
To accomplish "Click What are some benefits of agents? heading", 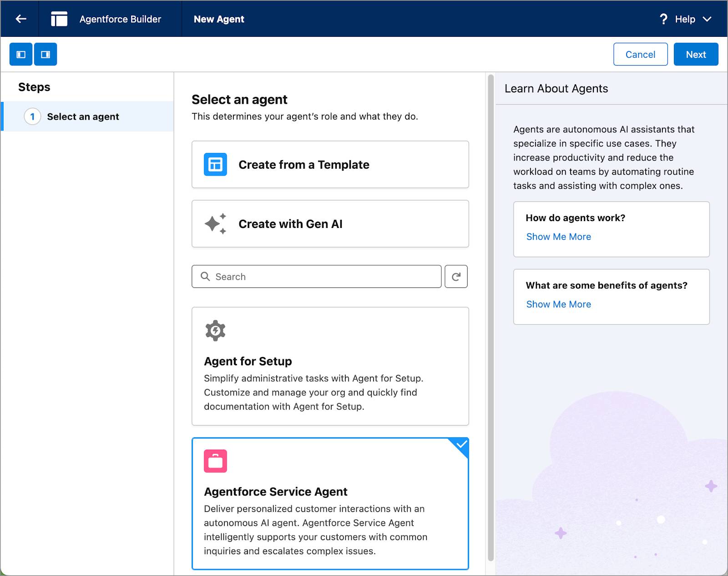I will coord(606,285).
